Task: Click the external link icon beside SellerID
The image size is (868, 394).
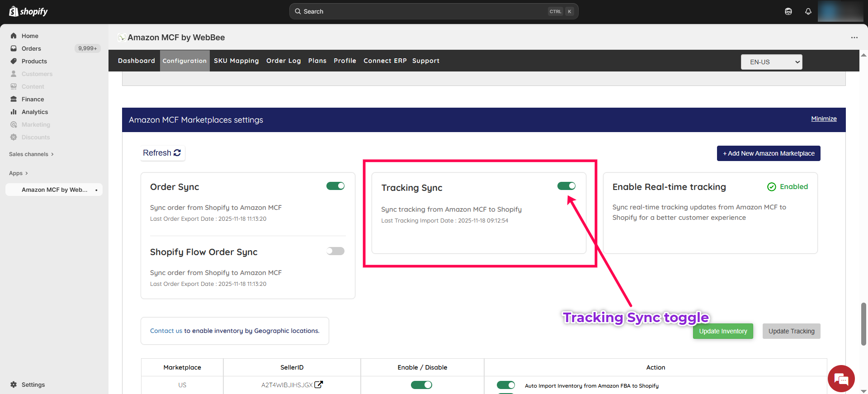Action: pos(319,385)
